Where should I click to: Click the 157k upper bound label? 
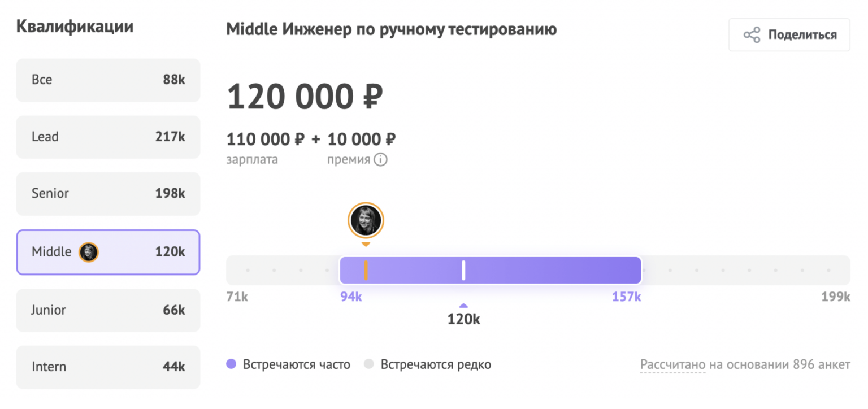click(626, 297)
